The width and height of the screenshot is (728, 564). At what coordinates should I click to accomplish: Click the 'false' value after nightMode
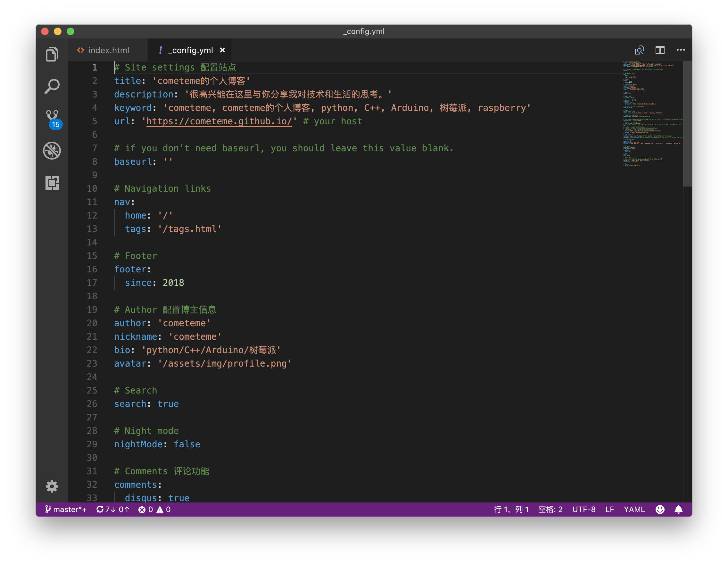tap(187, 444)
